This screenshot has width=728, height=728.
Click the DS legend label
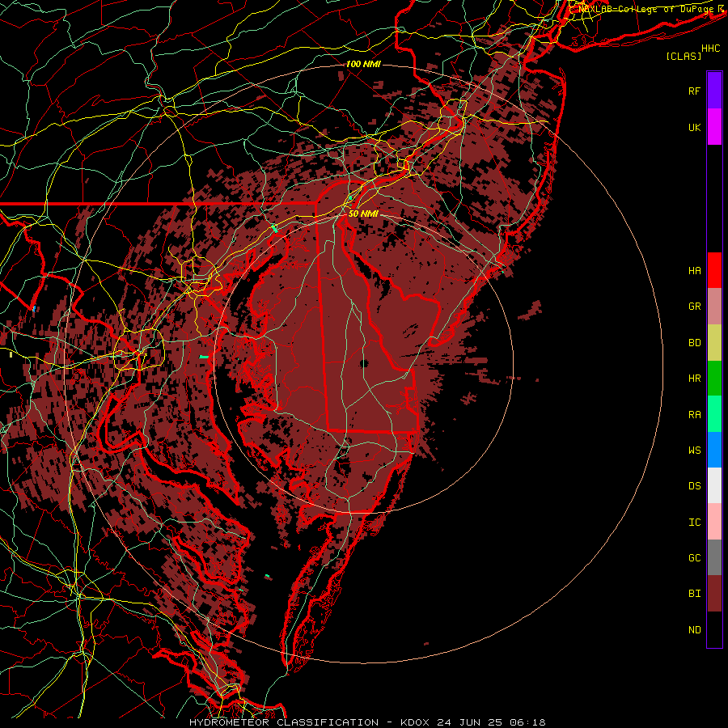694,486
